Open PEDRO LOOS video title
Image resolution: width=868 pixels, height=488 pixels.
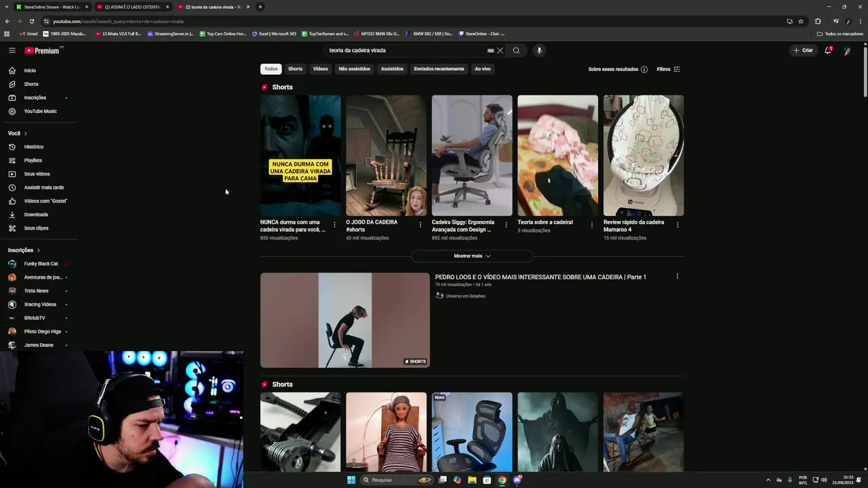540,277
